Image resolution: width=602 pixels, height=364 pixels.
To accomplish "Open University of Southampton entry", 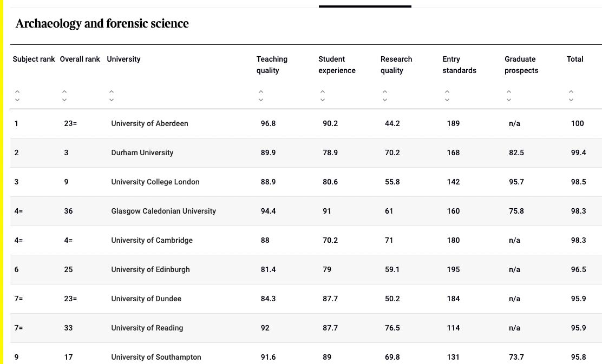I will point(156,357).
